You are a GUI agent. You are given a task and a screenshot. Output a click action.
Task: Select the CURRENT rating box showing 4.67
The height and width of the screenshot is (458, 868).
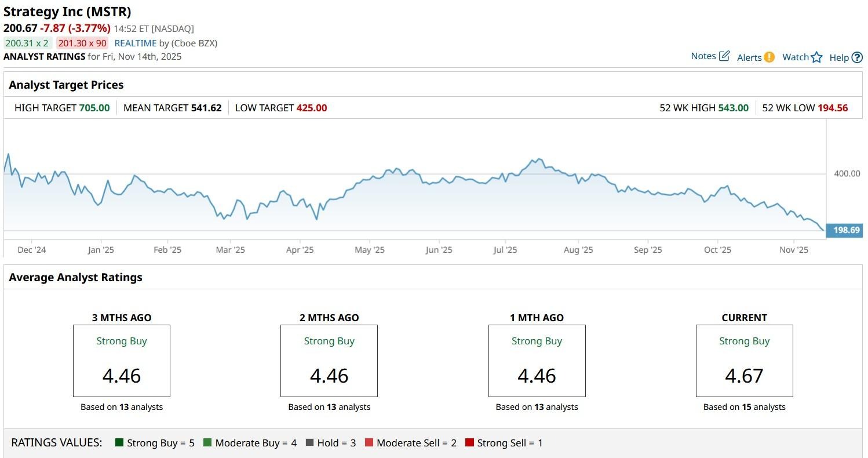(x=744, y=361)
